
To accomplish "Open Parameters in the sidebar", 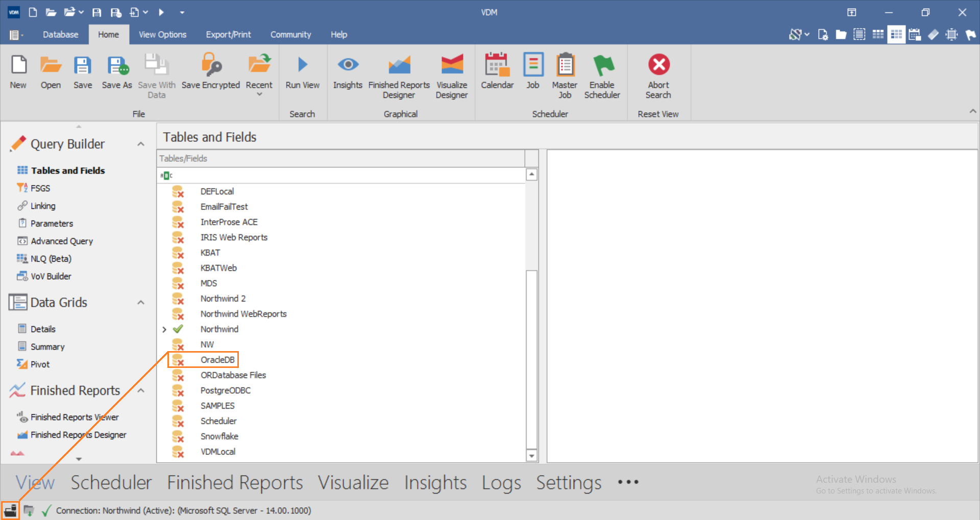I will pyautogui.click(x=52, y=224).
